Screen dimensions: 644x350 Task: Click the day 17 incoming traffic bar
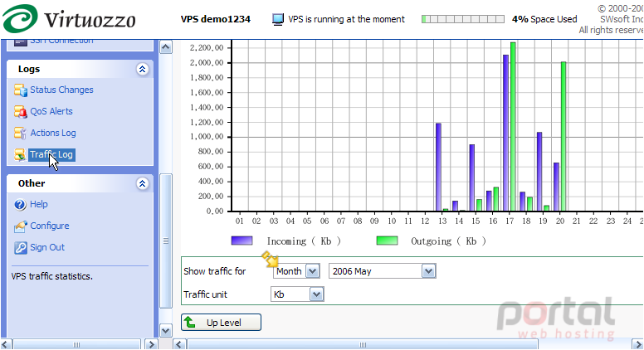click(x=505, y=133)
